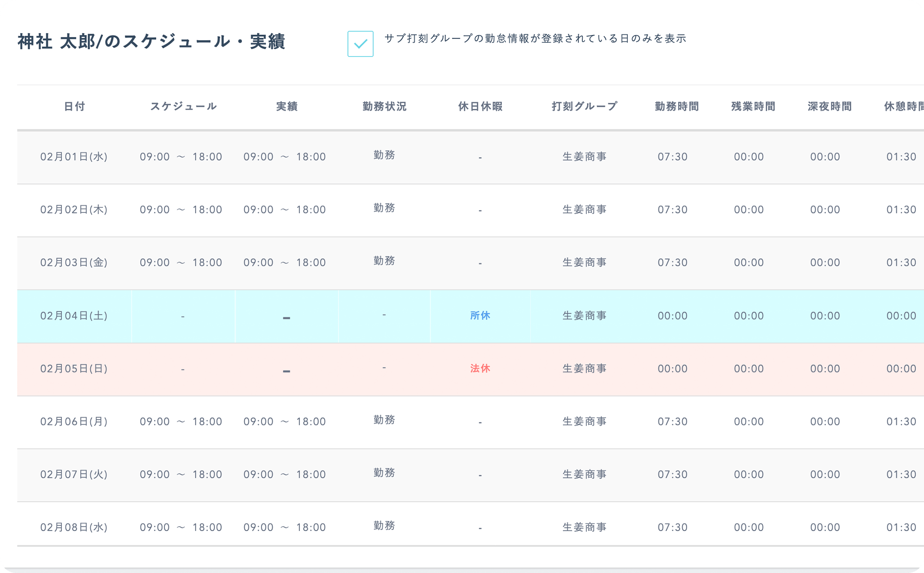
Task: Click the 勤務状況 column header
Action: (384, 106)
